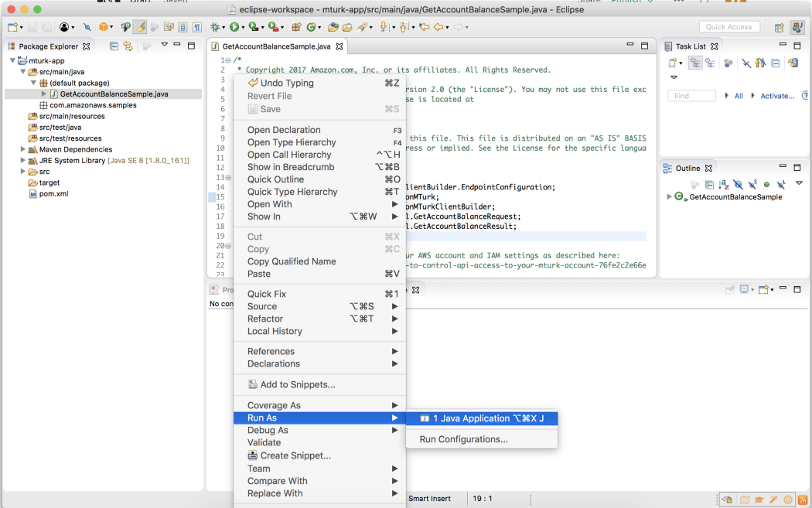Toggle Show Whitespace Characters pilcrow button

coord(197,27)
